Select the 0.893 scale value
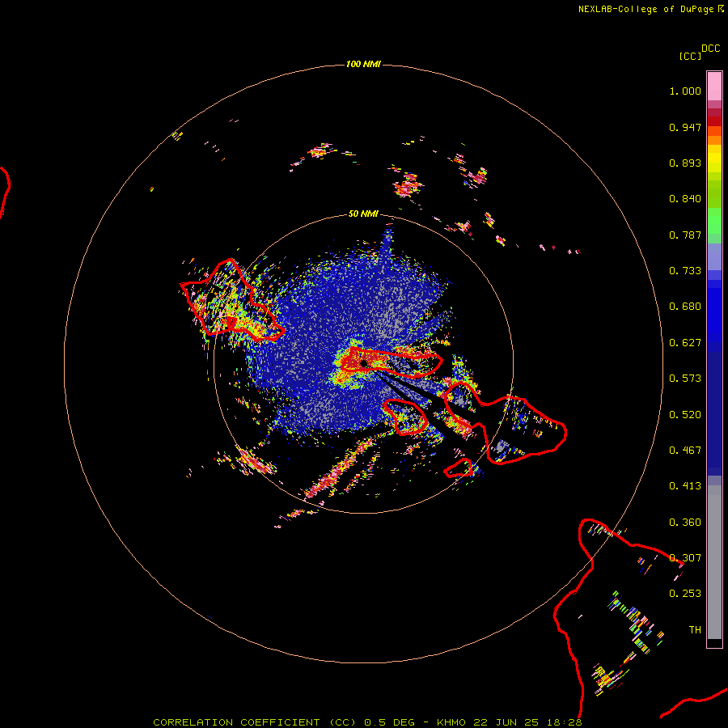 tap(685, 163)
